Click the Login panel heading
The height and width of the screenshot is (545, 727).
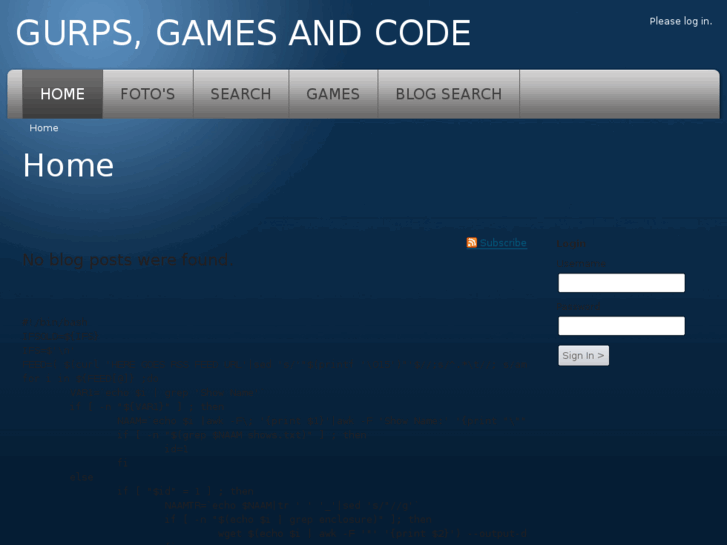point(571,244)
